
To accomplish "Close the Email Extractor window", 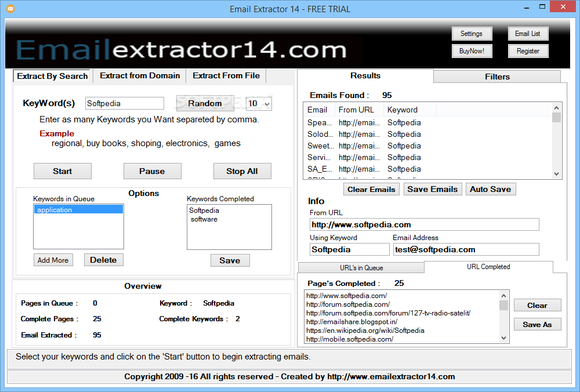I will 563,6.
